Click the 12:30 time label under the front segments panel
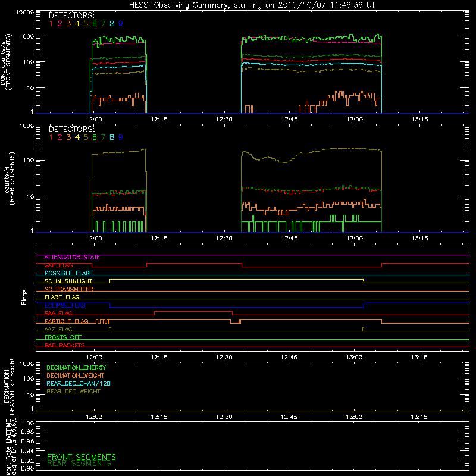Viewport: 476px width, 476px height. click(x=224, y=120)
